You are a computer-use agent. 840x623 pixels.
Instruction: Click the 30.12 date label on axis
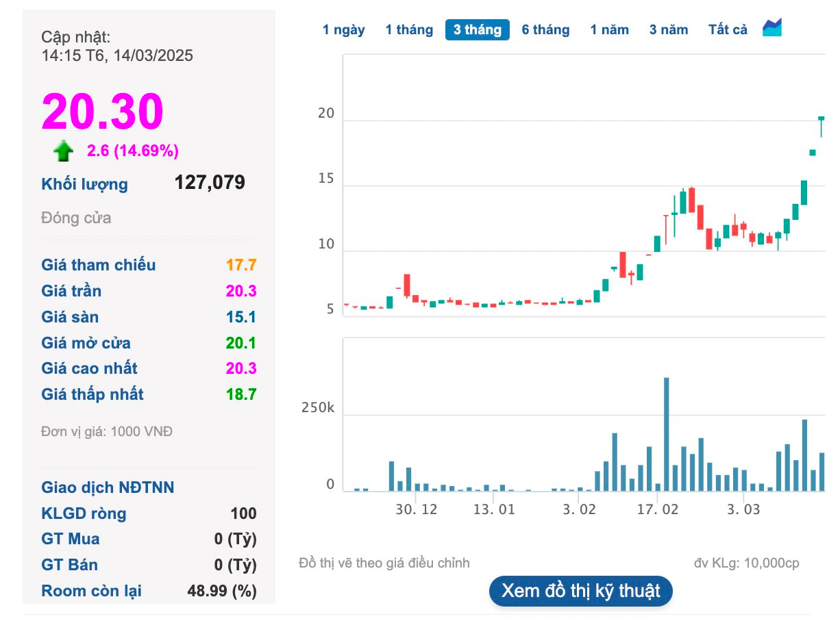pyautogui.click(x=416, y=510)
